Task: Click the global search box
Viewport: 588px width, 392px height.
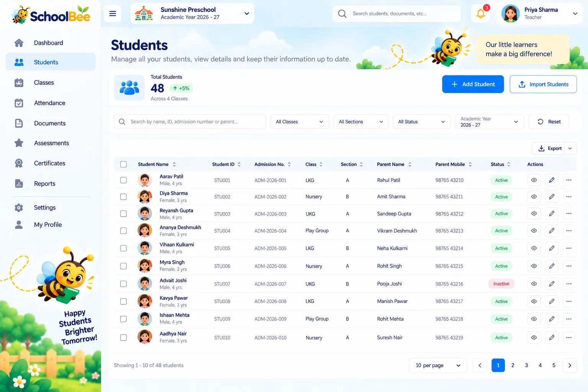Action: [397, 14]
